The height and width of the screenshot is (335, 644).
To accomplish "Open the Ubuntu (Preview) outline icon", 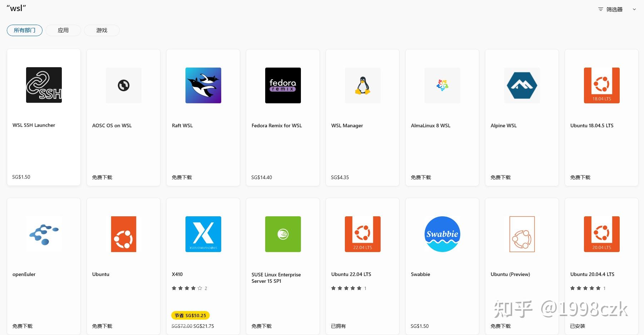I will click(x=522, y=234).
